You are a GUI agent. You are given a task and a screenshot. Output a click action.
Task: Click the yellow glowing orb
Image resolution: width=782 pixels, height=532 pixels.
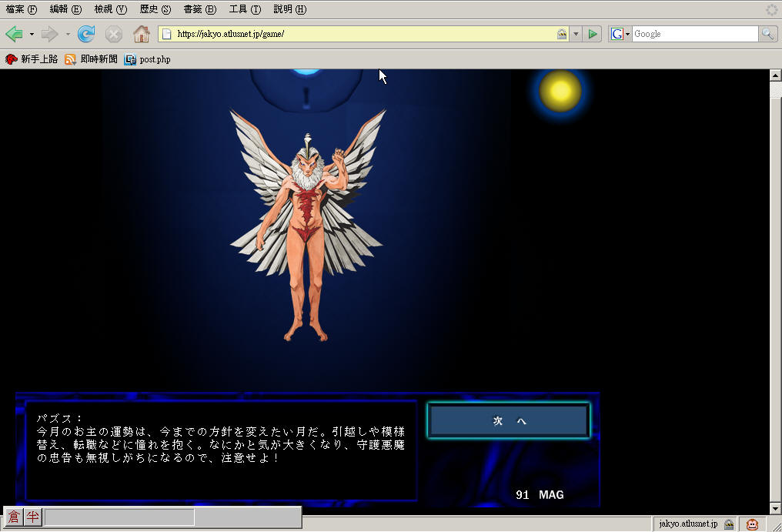pyautogui.click(x=560, y=91)
